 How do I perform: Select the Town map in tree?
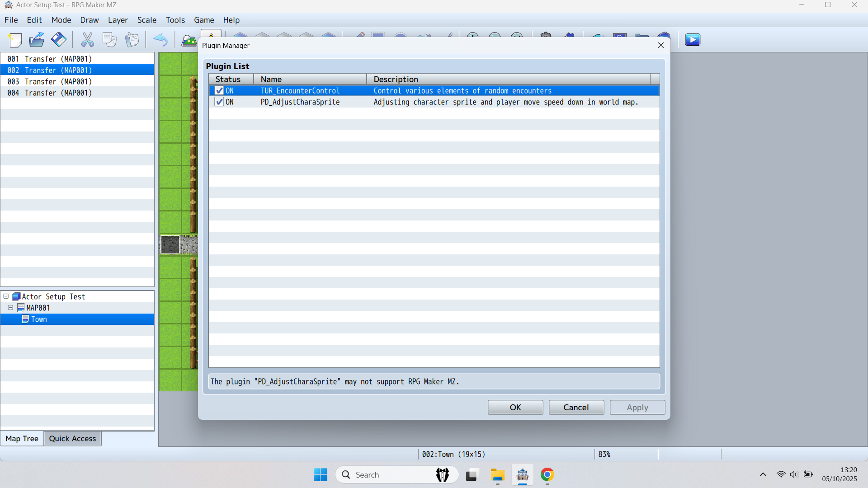[39, 319]
